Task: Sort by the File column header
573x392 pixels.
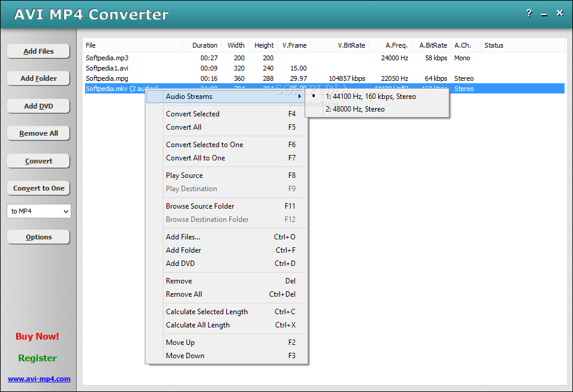Action: [x=132, y=45]
